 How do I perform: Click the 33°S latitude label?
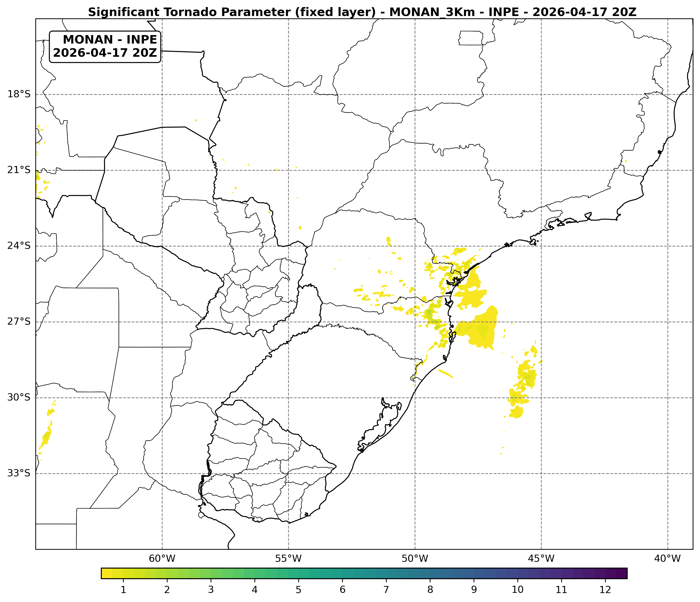(x=19, y=473)
